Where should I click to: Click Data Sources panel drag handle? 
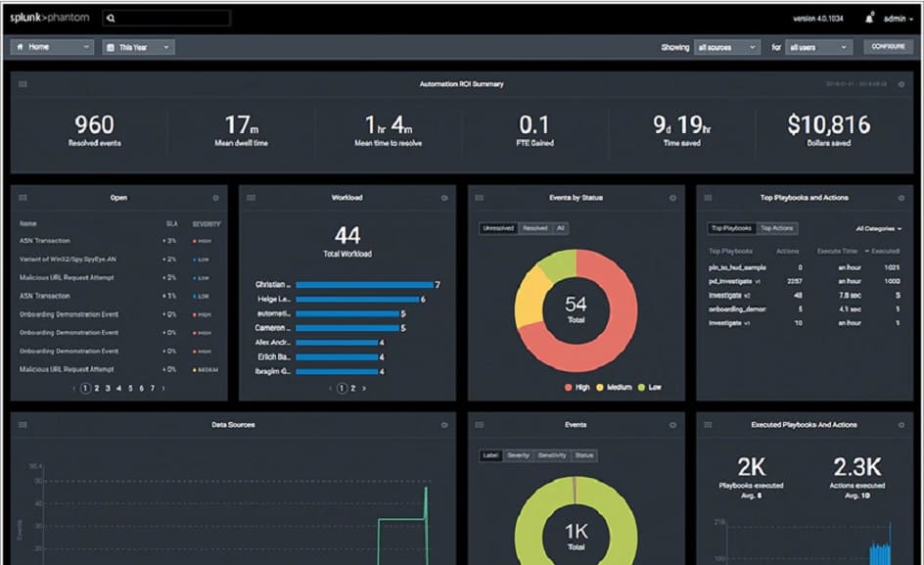coord(23,425)
